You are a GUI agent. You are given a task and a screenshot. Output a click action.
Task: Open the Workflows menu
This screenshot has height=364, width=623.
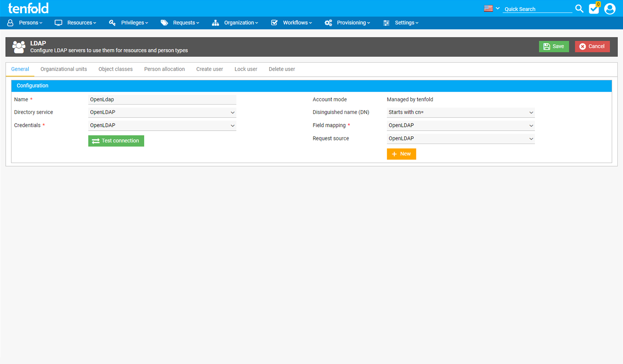297,23
